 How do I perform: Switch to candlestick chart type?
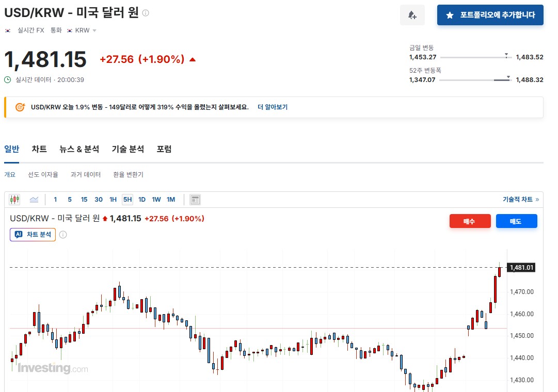pyautogui.click(x=14, y=200)
